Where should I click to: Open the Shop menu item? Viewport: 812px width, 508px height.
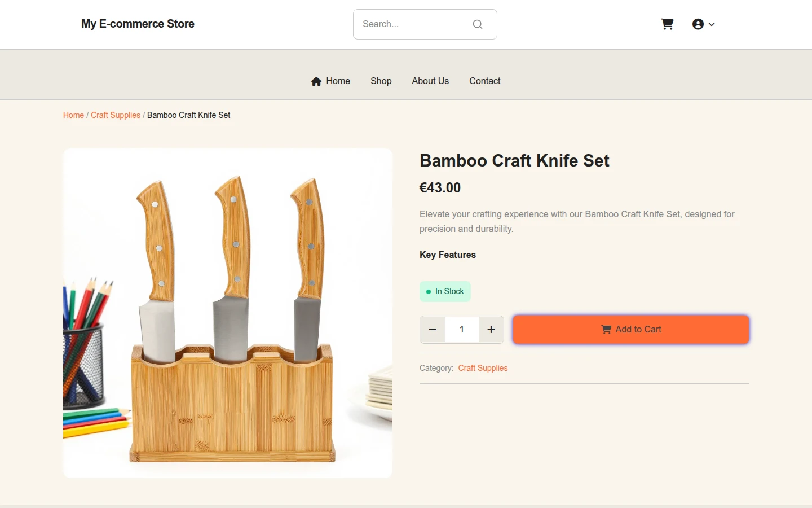coord(381,81)
